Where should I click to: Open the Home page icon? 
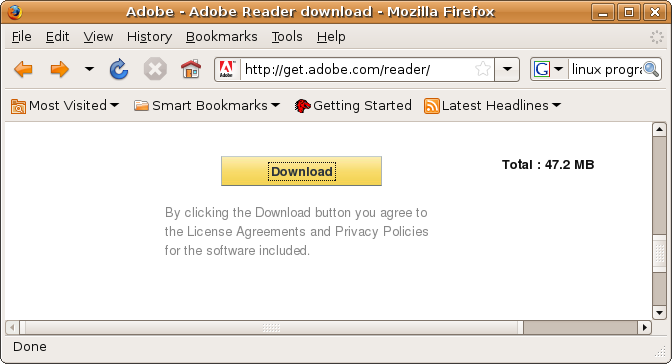point(191,69)
